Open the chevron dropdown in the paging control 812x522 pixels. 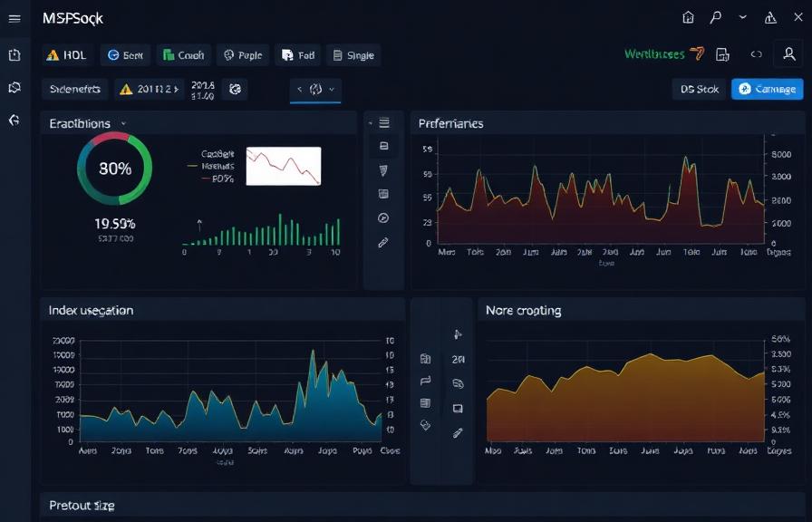click(331, 89)
